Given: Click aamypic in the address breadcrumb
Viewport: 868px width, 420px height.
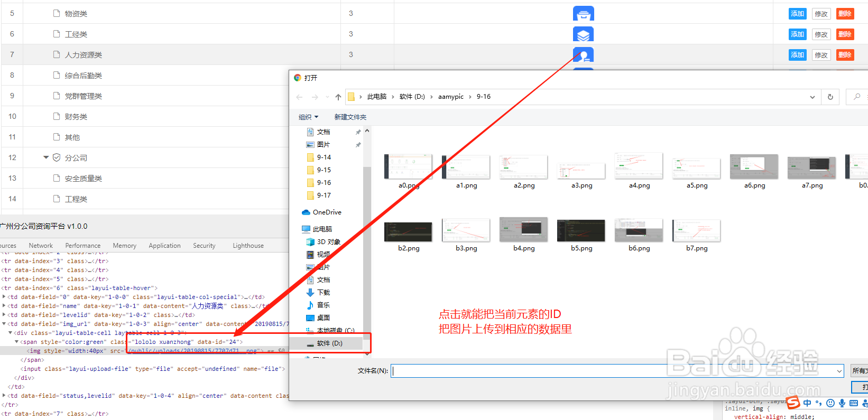Looking at the screenshot, I should click(451, 97).
